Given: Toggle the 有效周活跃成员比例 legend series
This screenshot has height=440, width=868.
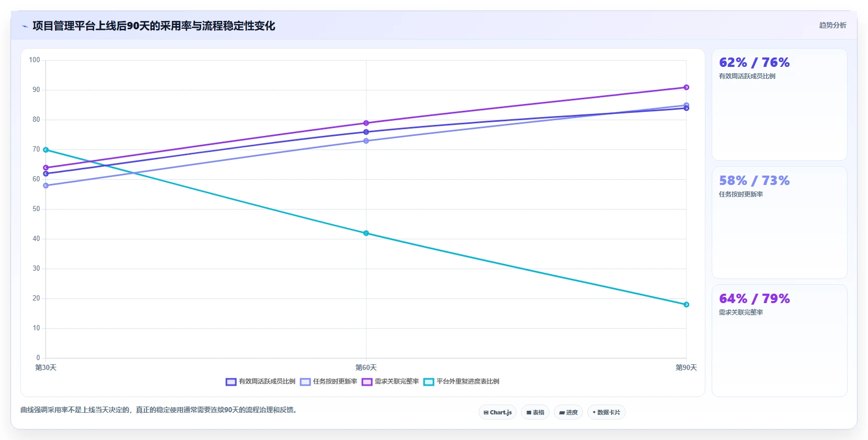Looking at the screenshot, I should tap(260, 381).
